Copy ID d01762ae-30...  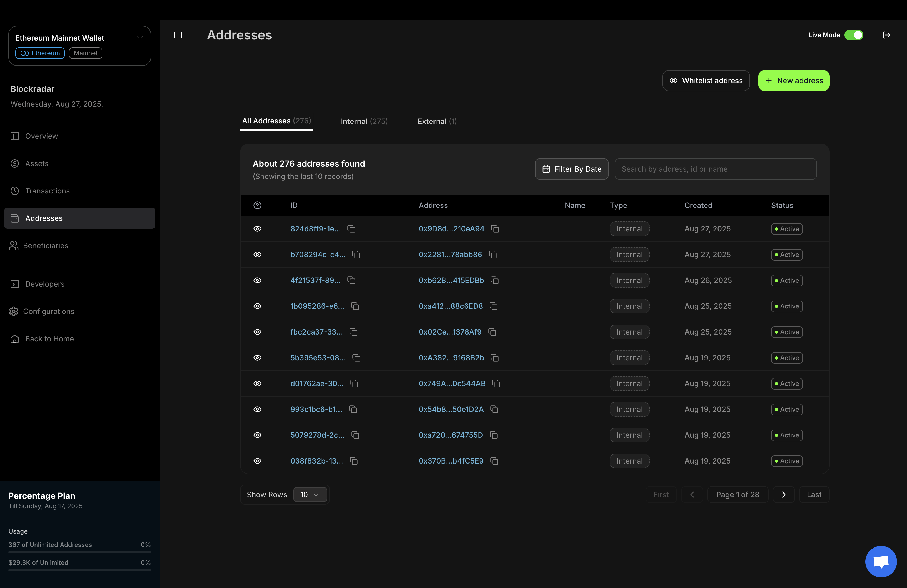355,384
